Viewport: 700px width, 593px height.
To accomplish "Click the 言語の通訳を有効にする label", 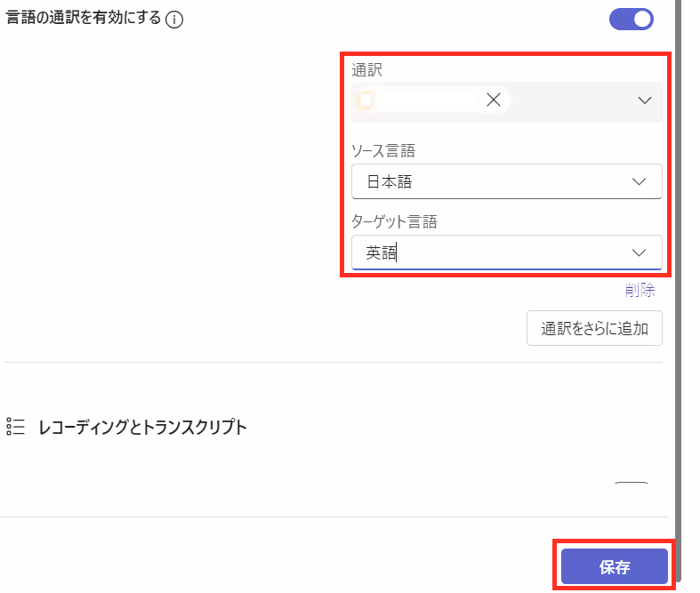I will tap(83, 19).
